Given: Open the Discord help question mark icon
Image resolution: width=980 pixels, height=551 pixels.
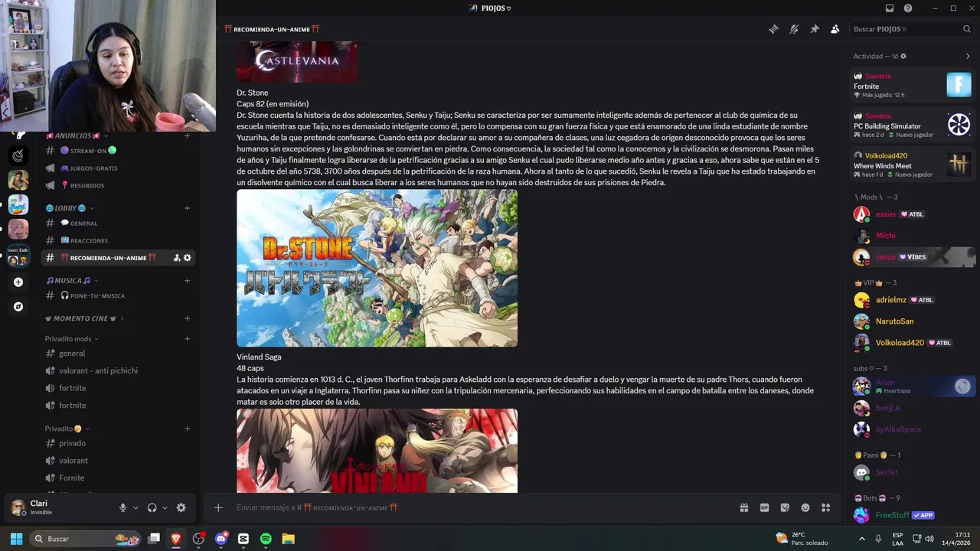Looking at the screenshot, I should pos(908,8).
